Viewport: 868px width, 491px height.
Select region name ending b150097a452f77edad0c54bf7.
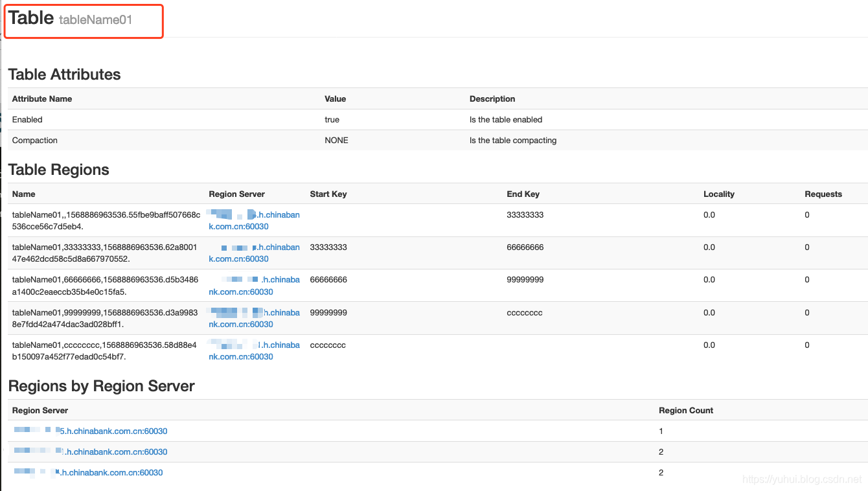point(105,351)
